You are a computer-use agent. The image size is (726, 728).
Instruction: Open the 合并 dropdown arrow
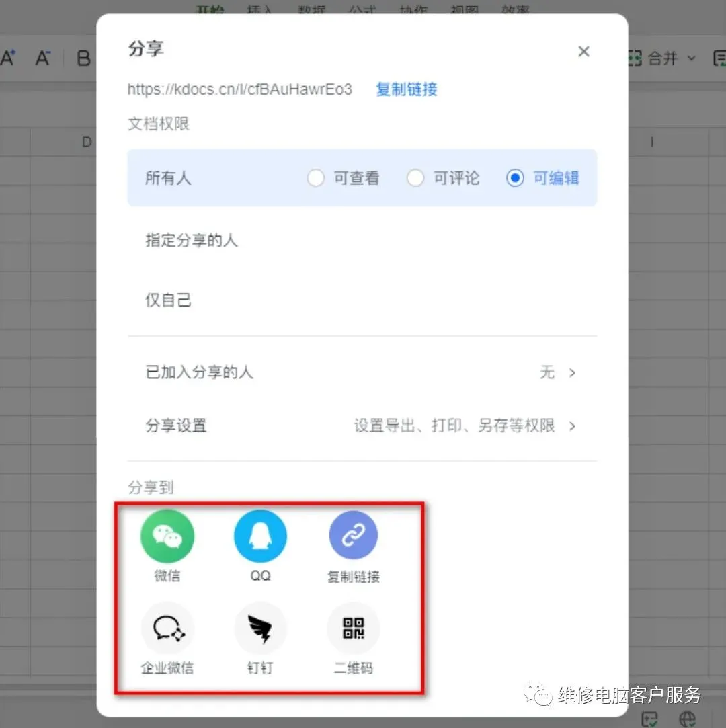coord(692,58)
